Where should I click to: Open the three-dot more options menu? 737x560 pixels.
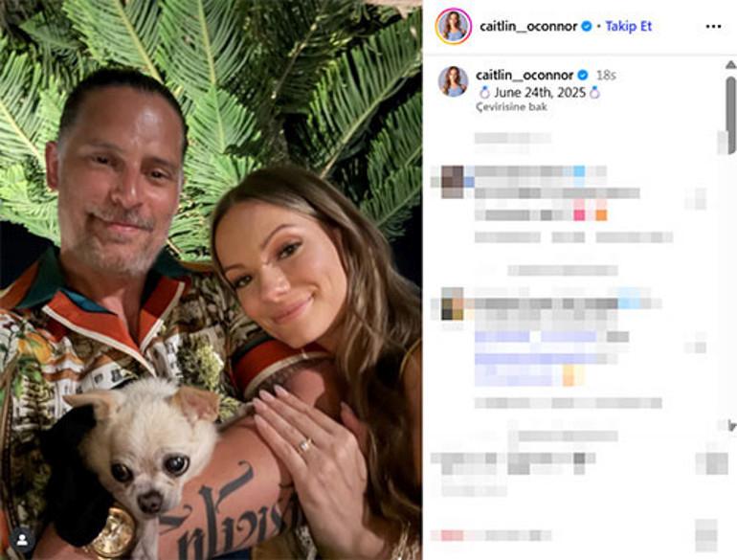tap(713, 27)
